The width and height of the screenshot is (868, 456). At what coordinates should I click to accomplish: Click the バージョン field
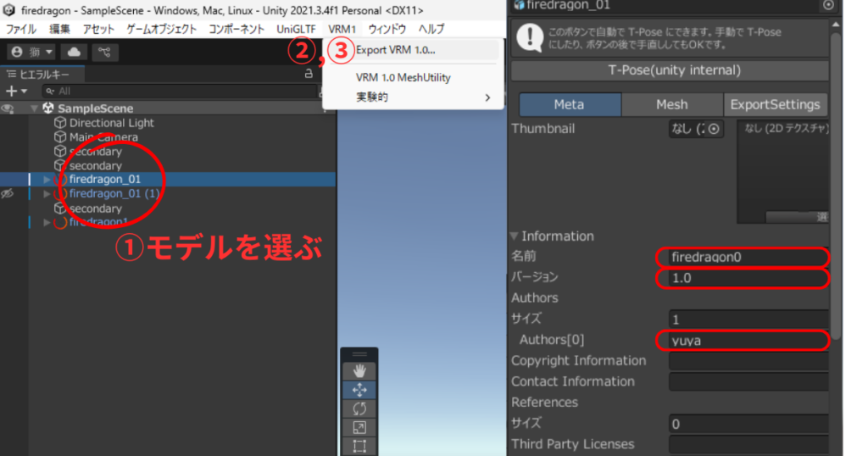coord(748,278)
